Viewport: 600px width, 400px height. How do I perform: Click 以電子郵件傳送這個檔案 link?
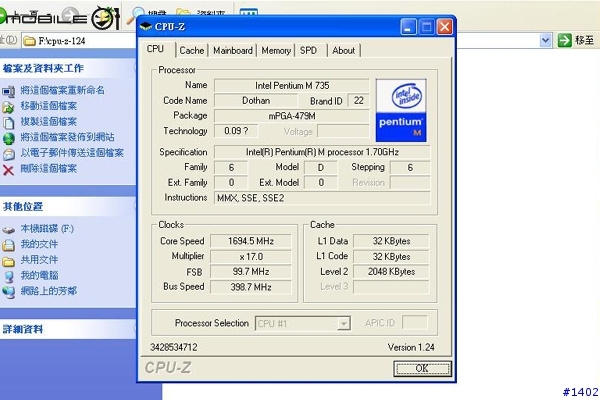(x=72, y=153)
